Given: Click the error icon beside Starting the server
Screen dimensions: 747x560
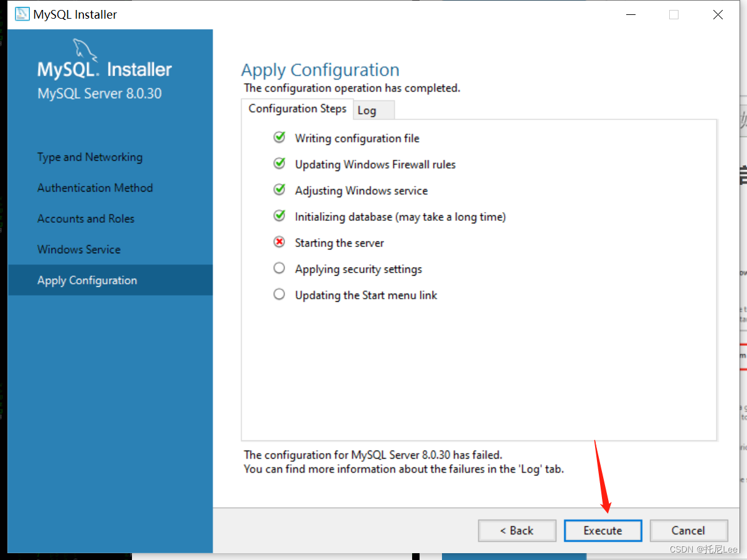Looking at the screenshot, I should coord(279,242).
